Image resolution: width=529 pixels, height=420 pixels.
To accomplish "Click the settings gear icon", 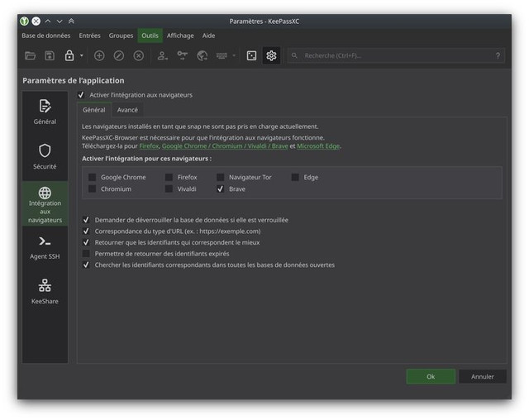I will click(x=271, y=55).
